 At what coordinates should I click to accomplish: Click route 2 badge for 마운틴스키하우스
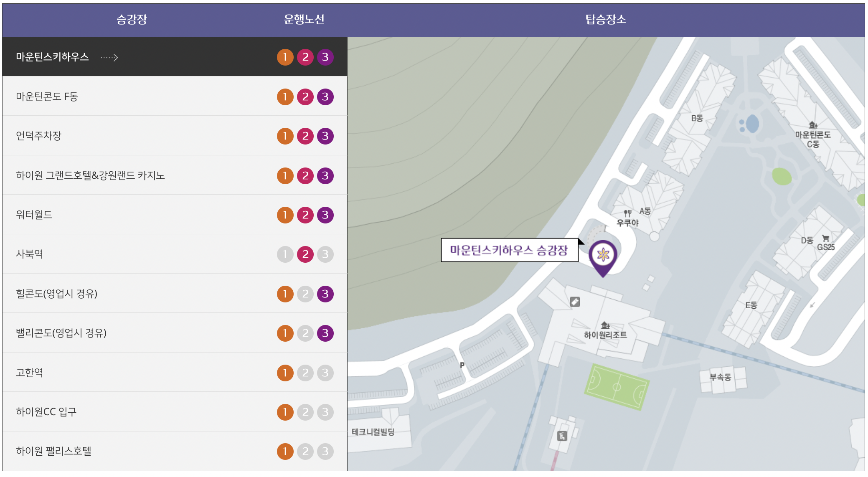coord(305,57)
